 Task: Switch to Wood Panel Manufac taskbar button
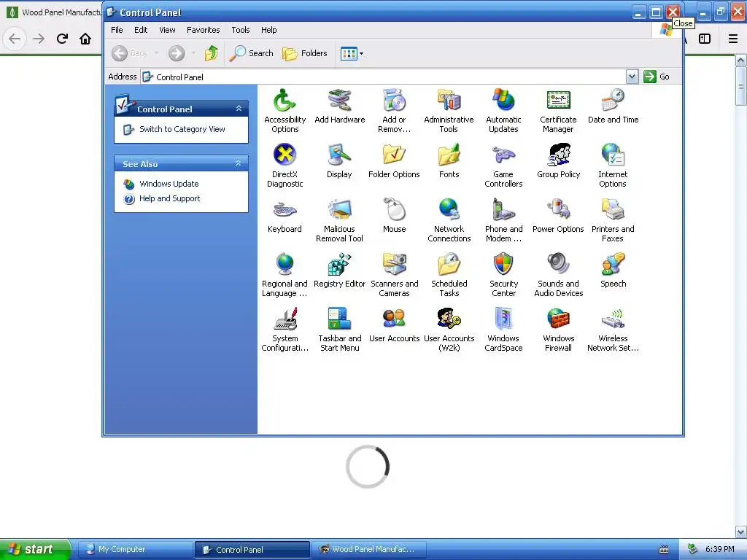[x=368, y=550]
